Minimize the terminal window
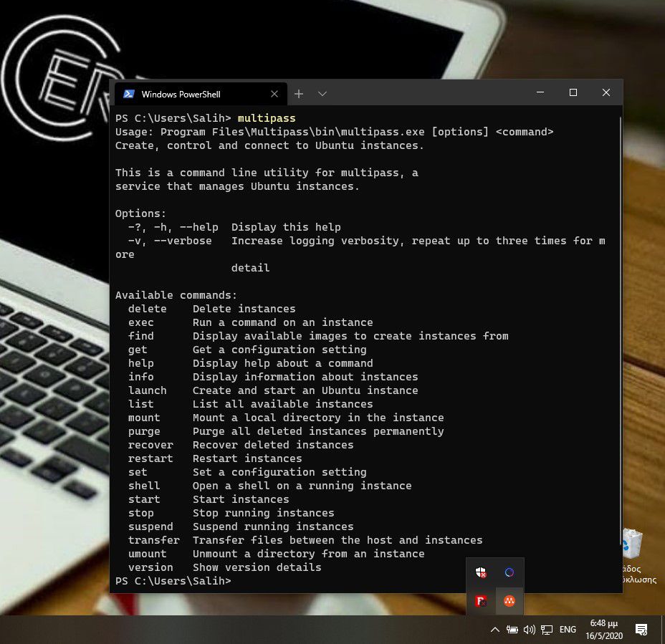This screenshot has width=665, height=644. [x=540, y=92]
